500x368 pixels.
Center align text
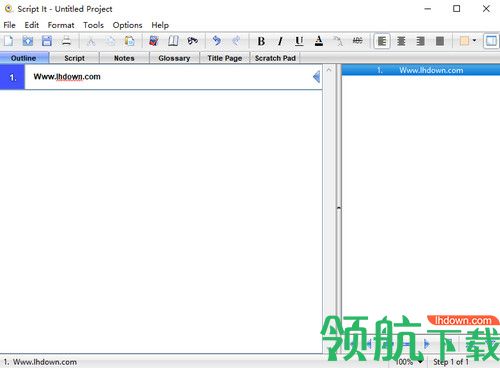pyautogui.click(x=401, y=41)
